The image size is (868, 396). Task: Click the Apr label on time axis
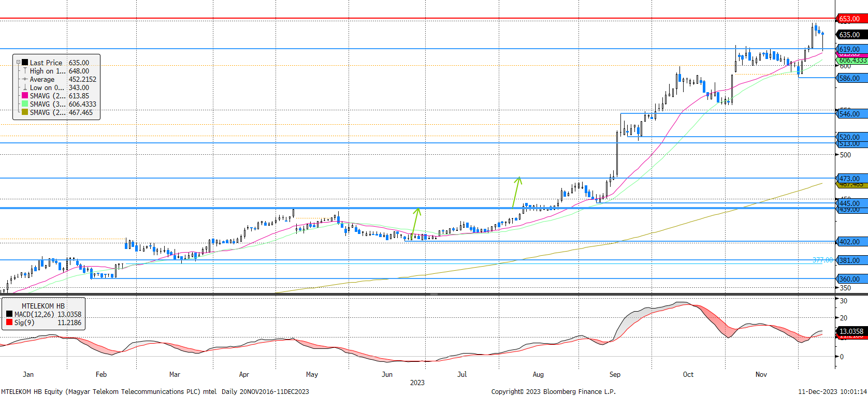click(244, 374)
